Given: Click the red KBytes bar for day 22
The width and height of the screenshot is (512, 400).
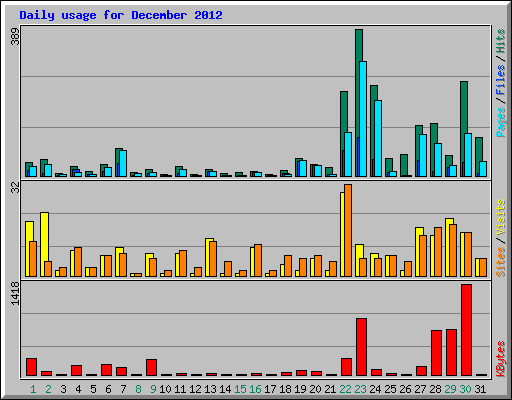Looking at the screenshot, I should pyautogui.click(x=346, y=367).
